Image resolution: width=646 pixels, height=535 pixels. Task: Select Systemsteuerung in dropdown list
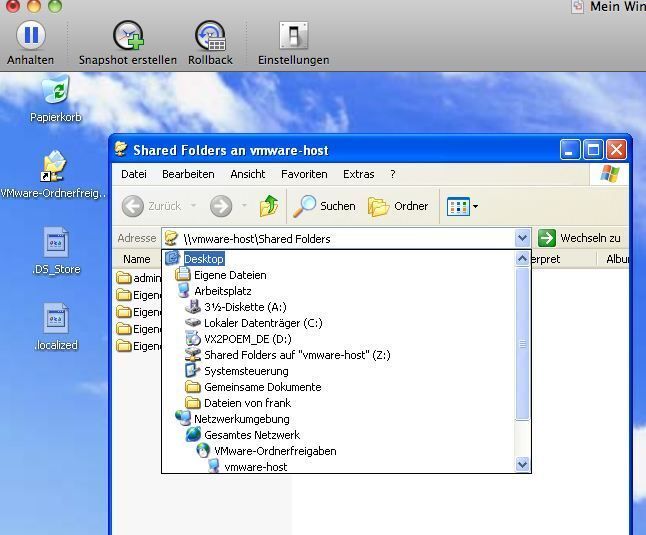click(246, 371)
